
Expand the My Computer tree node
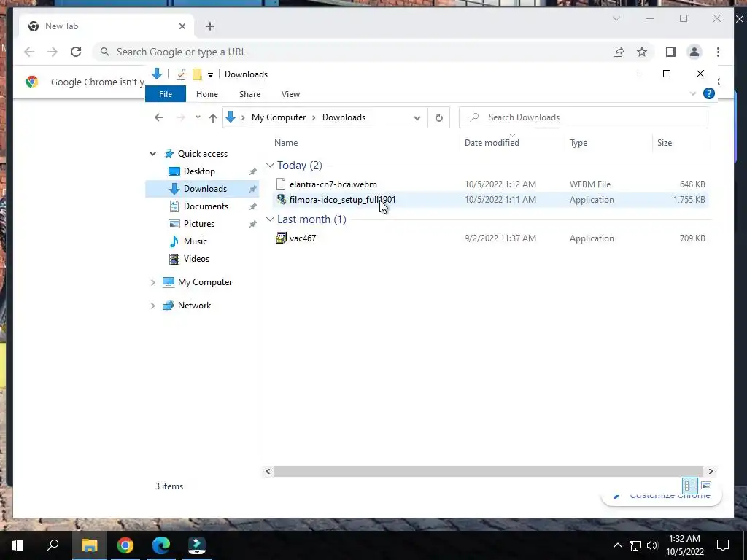[x=152, y=282]
